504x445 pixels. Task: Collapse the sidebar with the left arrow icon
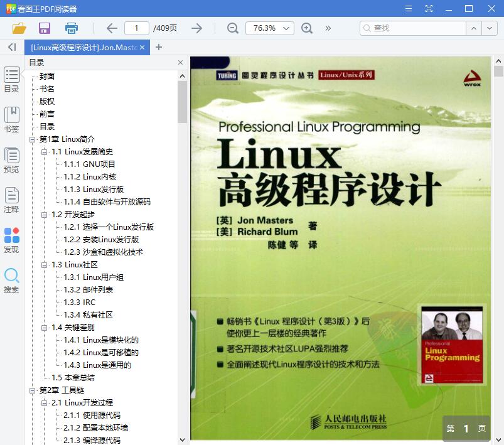(12, 47)
